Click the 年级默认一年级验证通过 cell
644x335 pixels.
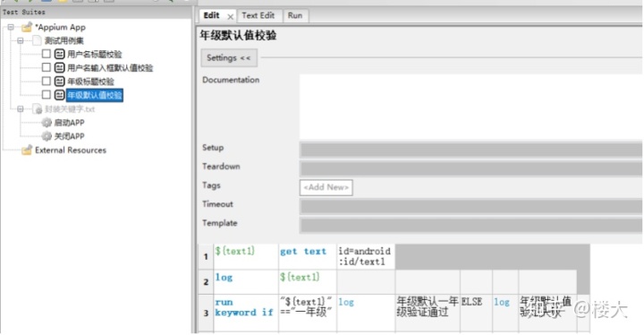[x=428, y=313]
